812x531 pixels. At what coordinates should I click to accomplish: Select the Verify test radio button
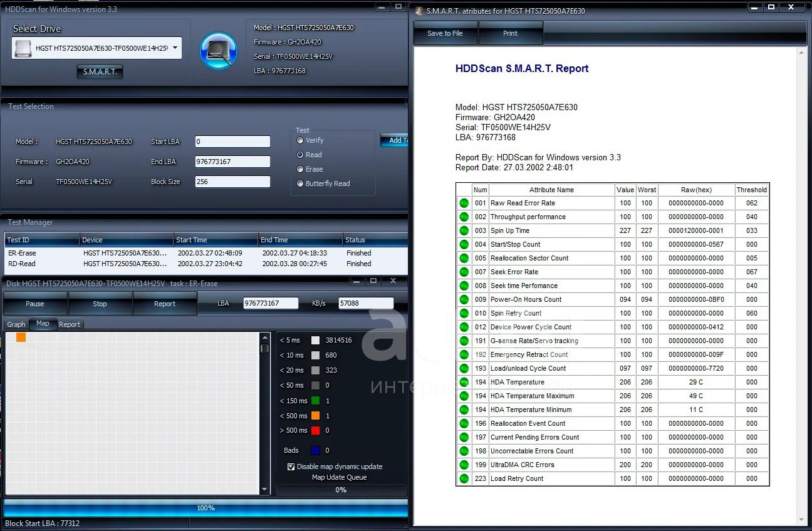point(300,140)
